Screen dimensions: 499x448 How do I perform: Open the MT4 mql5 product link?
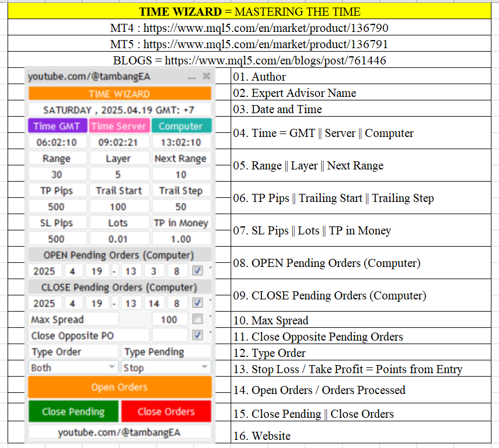[265, 28]
